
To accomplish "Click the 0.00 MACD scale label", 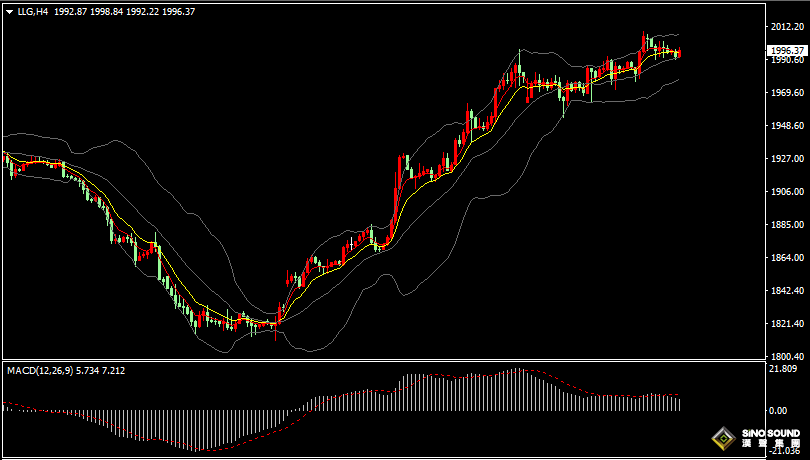I will [x=778, y=410].
